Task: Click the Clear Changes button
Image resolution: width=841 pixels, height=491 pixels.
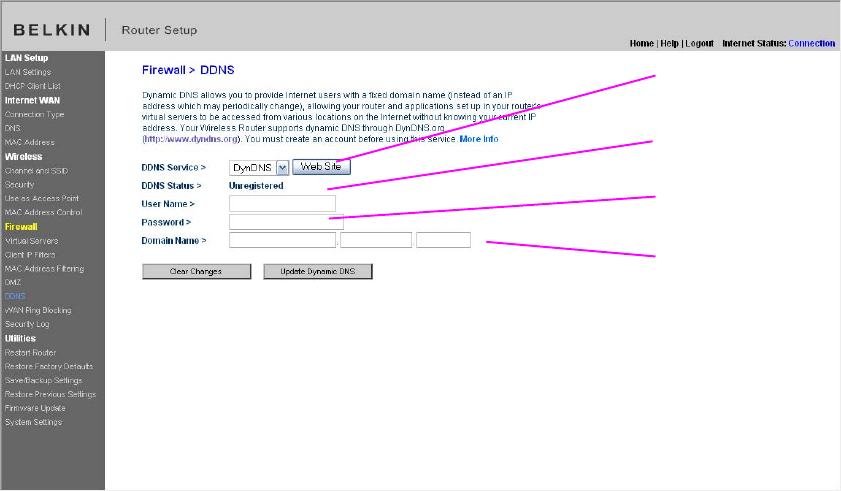Action: pyautogui.click(x=196, y=272)
